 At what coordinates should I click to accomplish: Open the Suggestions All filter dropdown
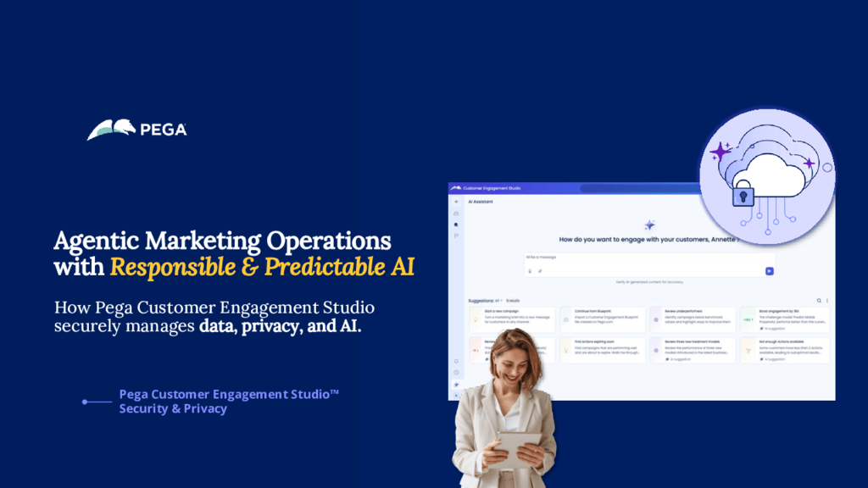coord(498,301)
